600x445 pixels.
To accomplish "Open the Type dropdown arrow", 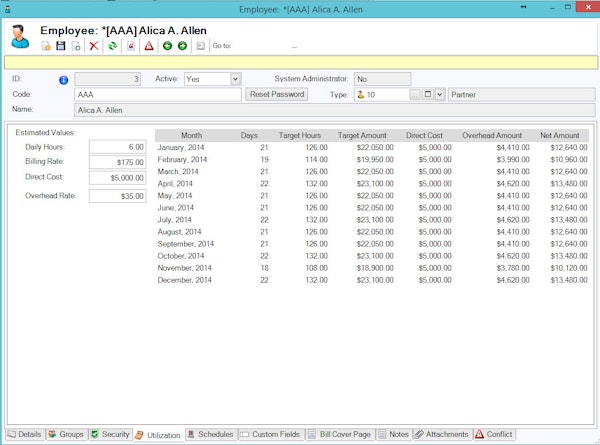I will point(440,94).
